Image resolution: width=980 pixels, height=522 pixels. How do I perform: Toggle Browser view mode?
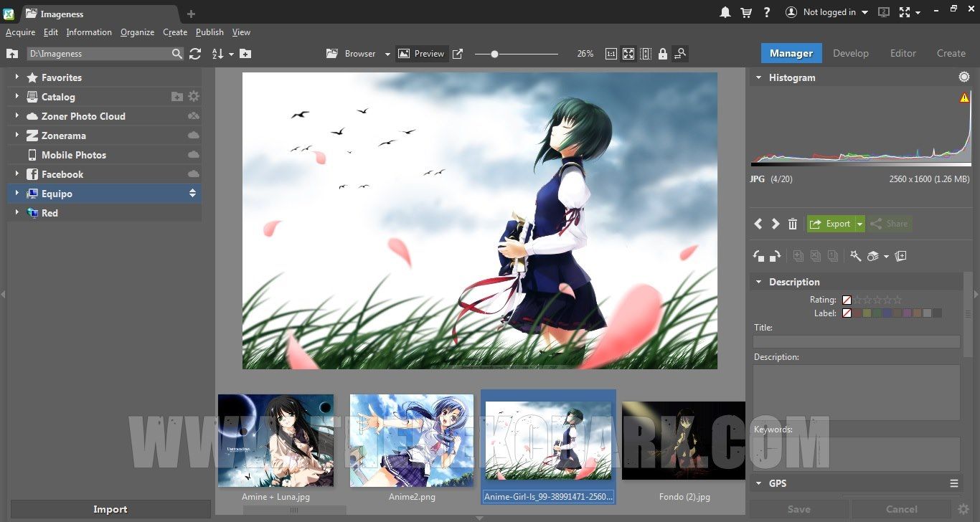coord(351,54)
